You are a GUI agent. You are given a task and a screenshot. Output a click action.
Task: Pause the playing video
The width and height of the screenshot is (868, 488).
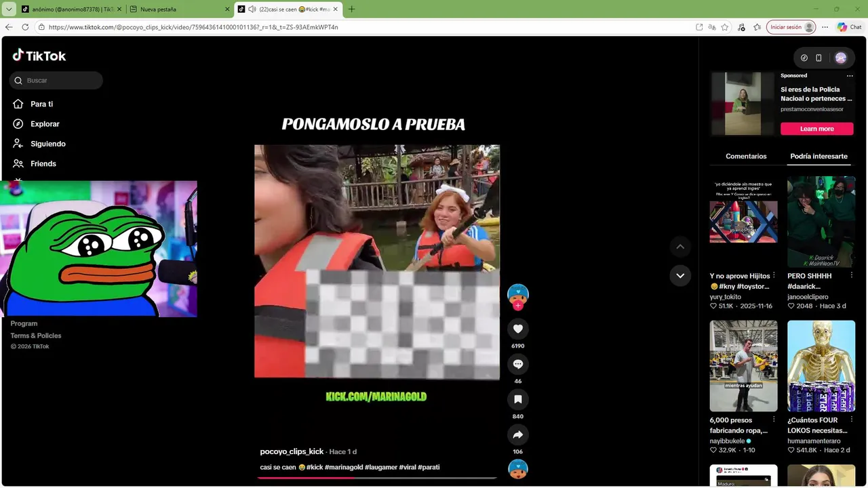tap(377, 261)
